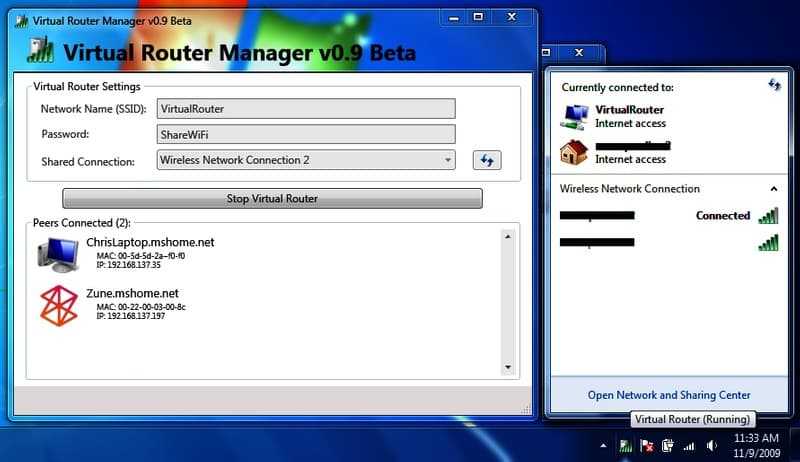Click signal bars of second wireless network

click(768, 242)
